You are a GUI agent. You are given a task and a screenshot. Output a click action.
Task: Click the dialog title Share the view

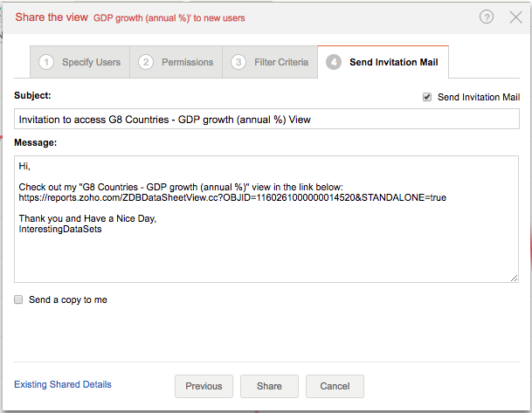click(51, 17)
